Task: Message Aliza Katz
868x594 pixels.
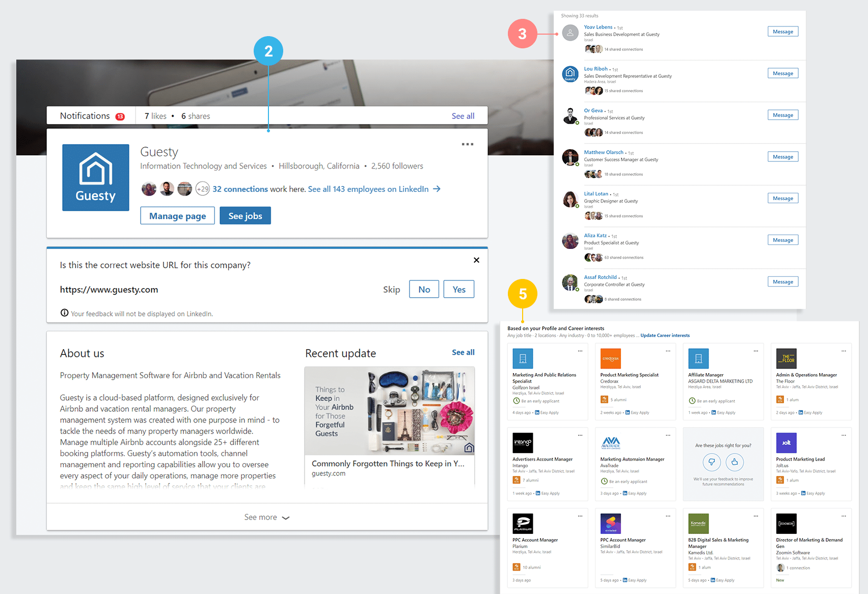Action: pos(783,240)
